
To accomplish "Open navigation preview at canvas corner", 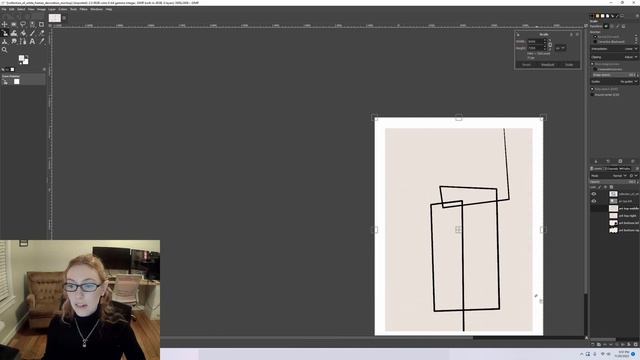I will tap(587, 338).
